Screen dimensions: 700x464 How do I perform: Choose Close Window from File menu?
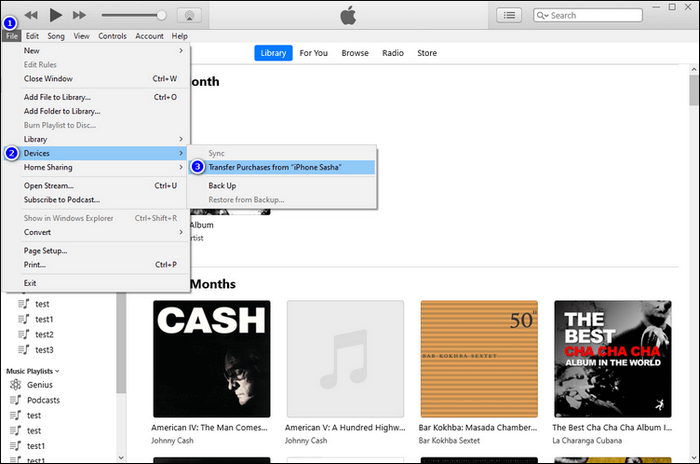click(x=97, y=79)
